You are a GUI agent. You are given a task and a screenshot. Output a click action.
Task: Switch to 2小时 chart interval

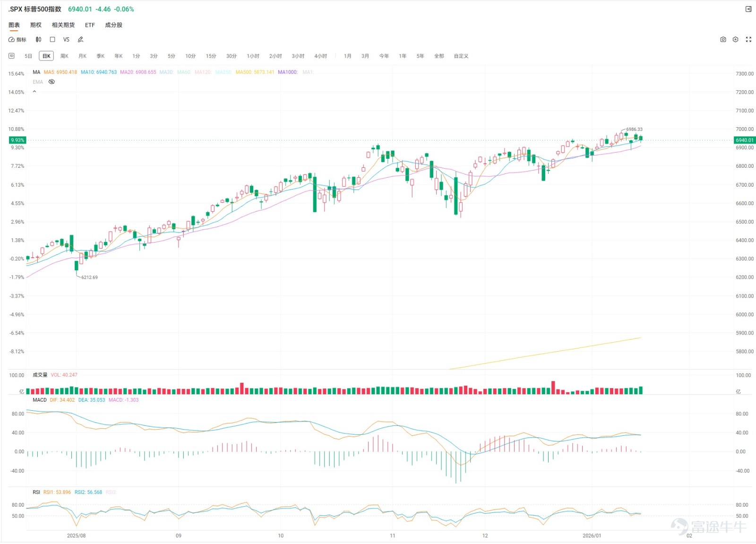(x=275, y=56)
